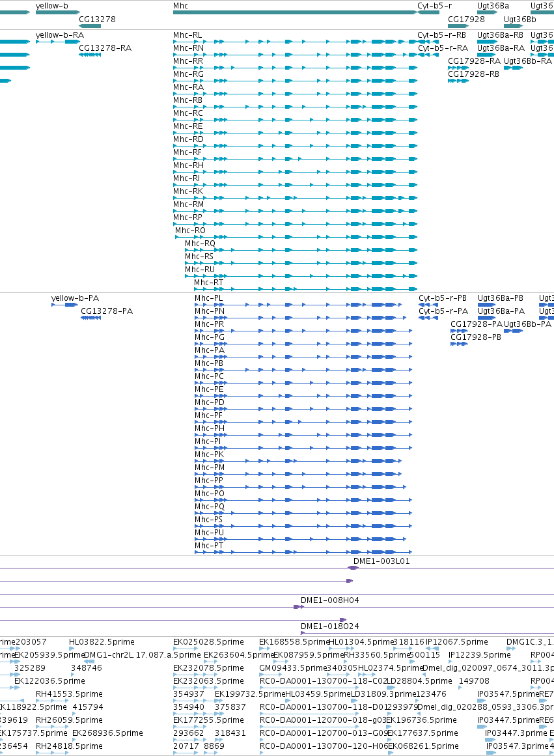Select the IP12239.5prime EST label
The height and width of the screenshot is (756, 554).
(479, 655)
